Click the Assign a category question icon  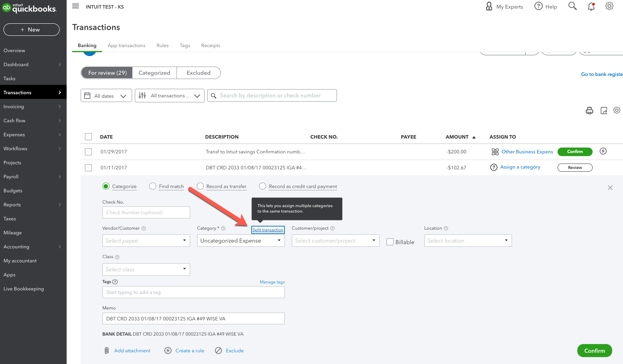[x=494, y=167]
